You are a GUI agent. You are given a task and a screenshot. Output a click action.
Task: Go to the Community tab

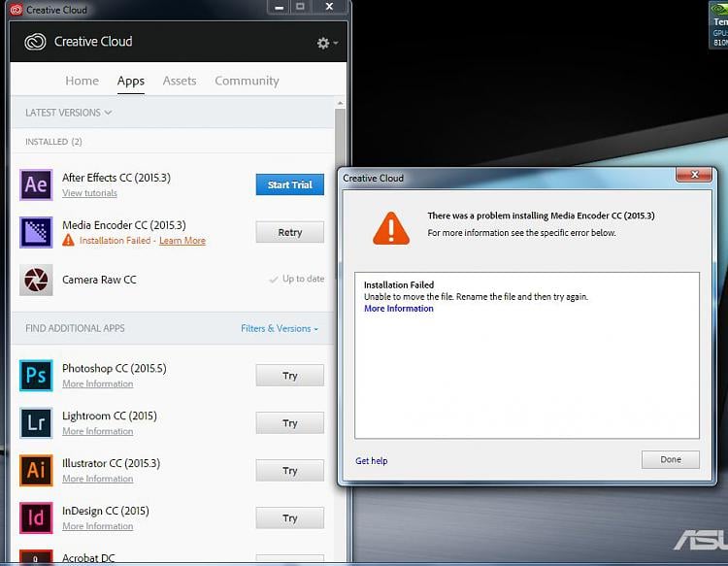pyautogui.click(x=247, y=81)
